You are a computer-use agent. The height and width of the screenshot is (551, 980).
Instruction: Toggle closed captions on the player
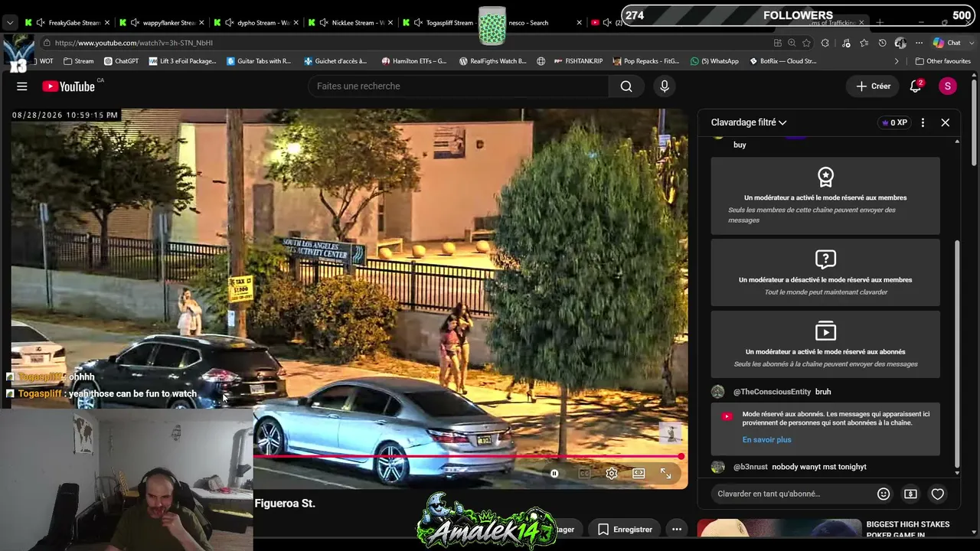pos(585,474)
